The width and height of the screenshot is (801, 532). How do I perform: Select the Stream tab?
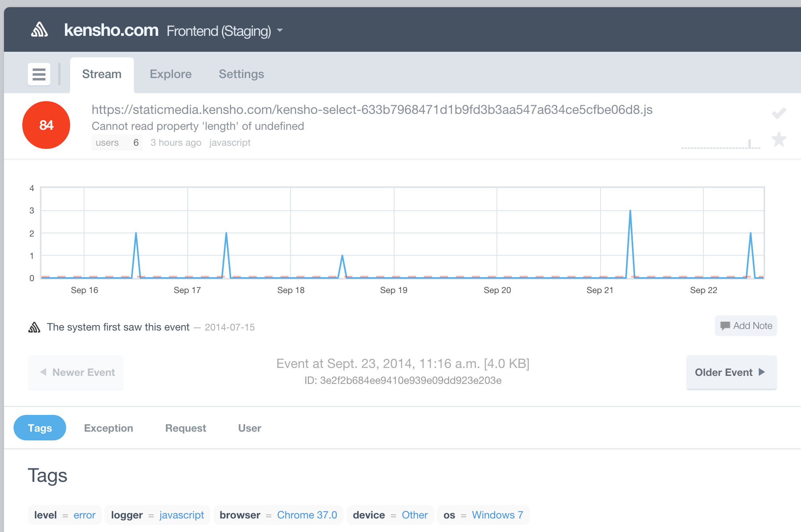coord(102,74)
